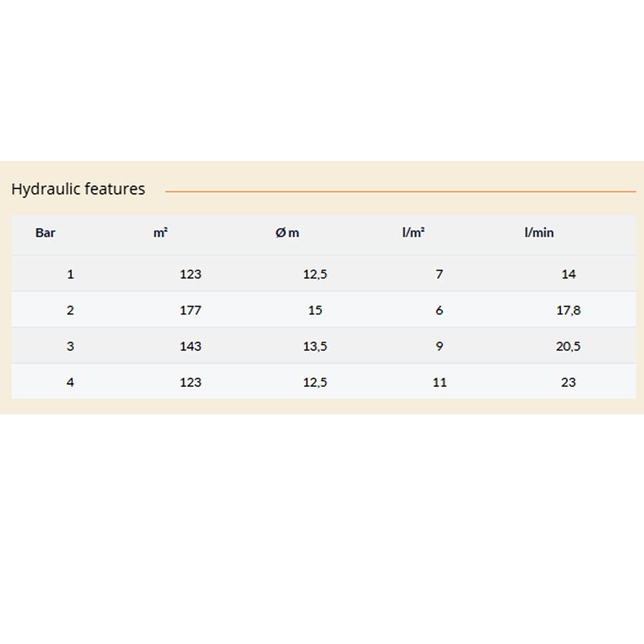Select the m² column header
The width and height of the screenshot is (644, 644).
pos(160,233)
